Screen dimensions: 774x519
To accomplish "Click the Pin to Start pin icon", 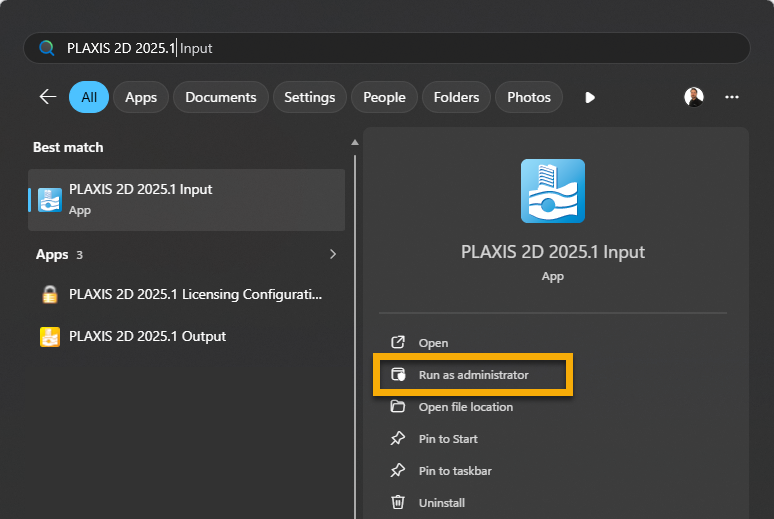I will [x=398, y=439].
